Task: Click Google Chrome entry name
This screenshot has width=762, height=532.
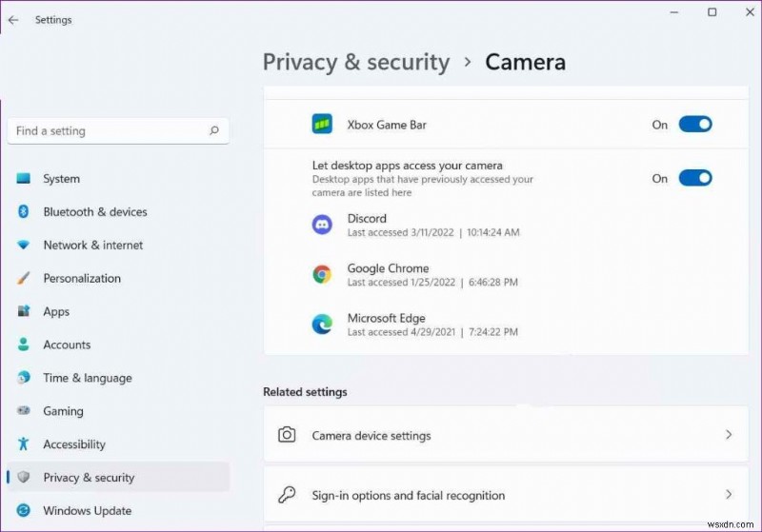Action: click(388, 268)
